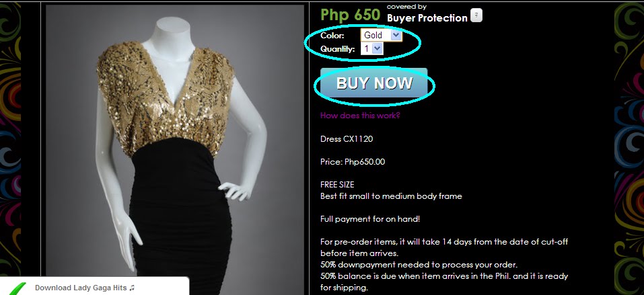644x295 pixels.
Task: Click the Quantity: label
Action: (x=338, y=49)
